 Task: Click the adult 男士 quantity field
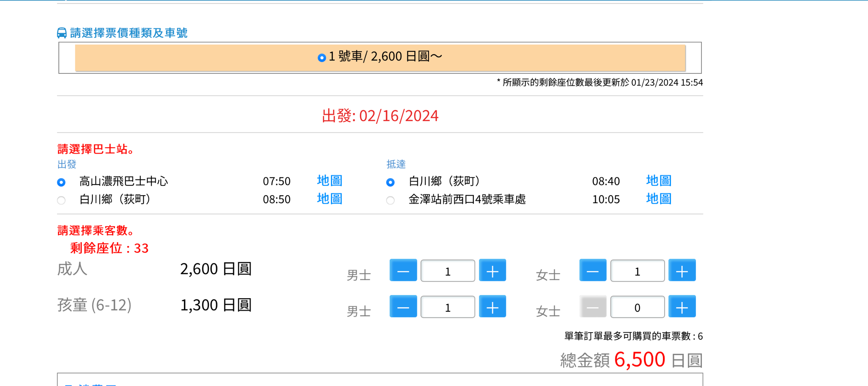(448, 271)
